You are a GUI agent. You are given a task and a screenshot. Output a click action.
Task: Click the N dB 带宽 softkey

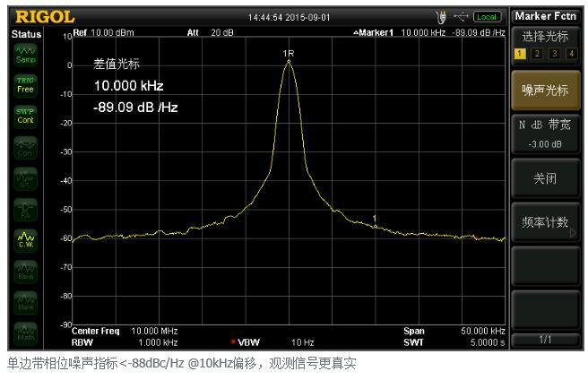coord(545,134)
